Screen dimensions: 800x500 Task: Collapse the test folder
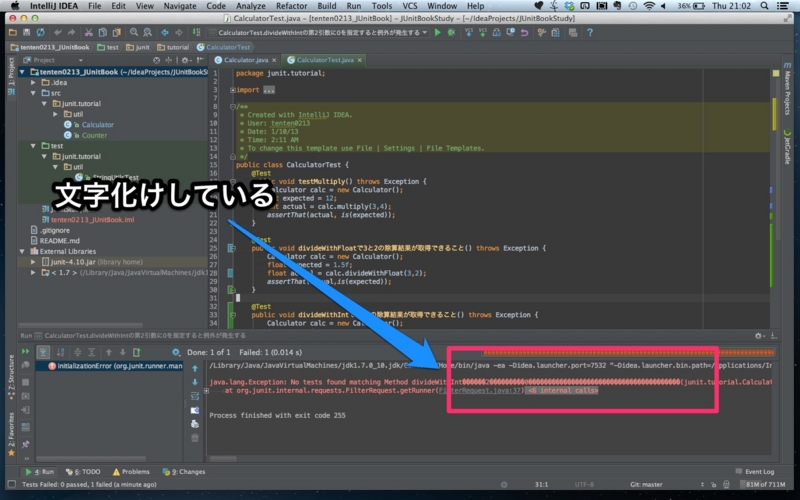(33, 146)
